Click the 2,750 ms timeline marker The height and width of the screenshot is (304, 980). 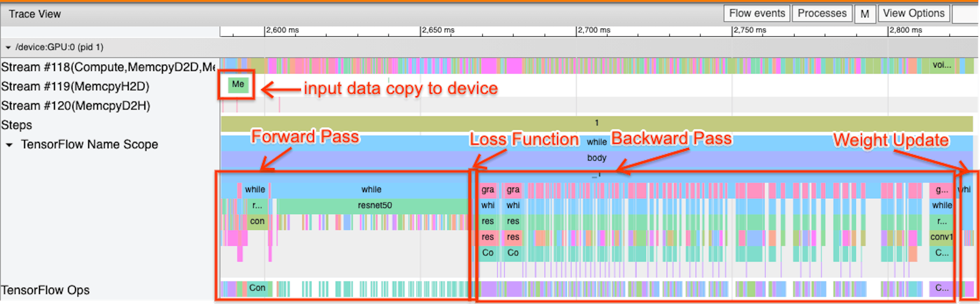[750, 30]
